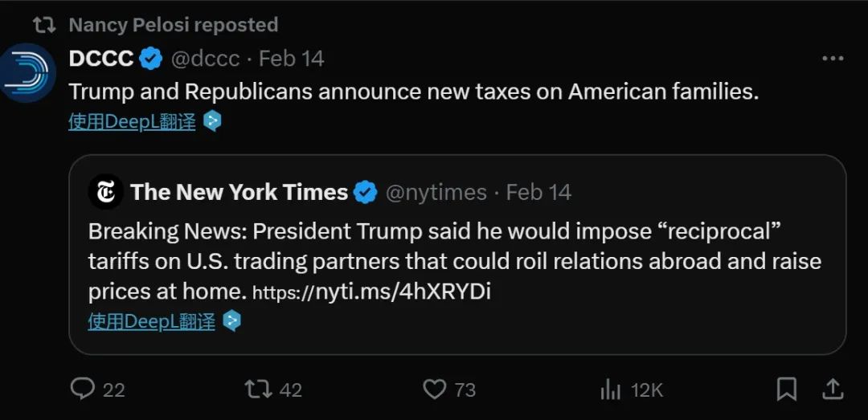View tweet analytics bar chart icon
Screen dimensions: 868x420
[x=611, y=390]
